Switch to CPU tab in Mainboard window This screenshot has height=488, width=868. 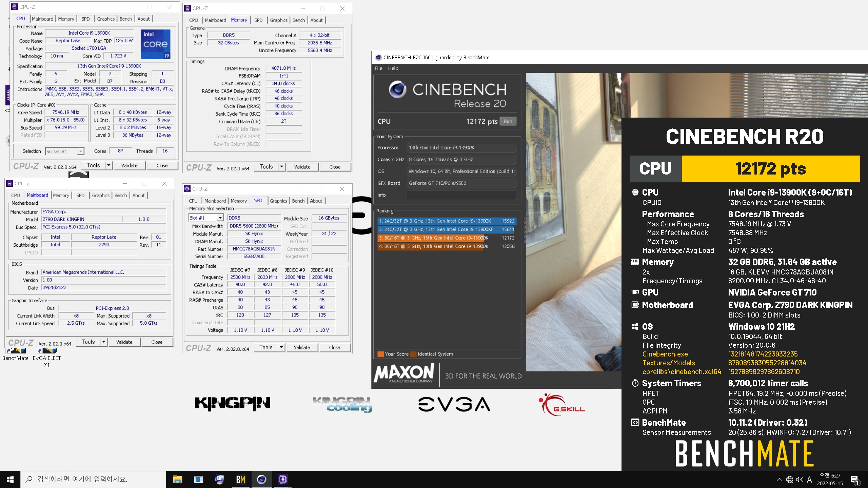click(15, 195)
